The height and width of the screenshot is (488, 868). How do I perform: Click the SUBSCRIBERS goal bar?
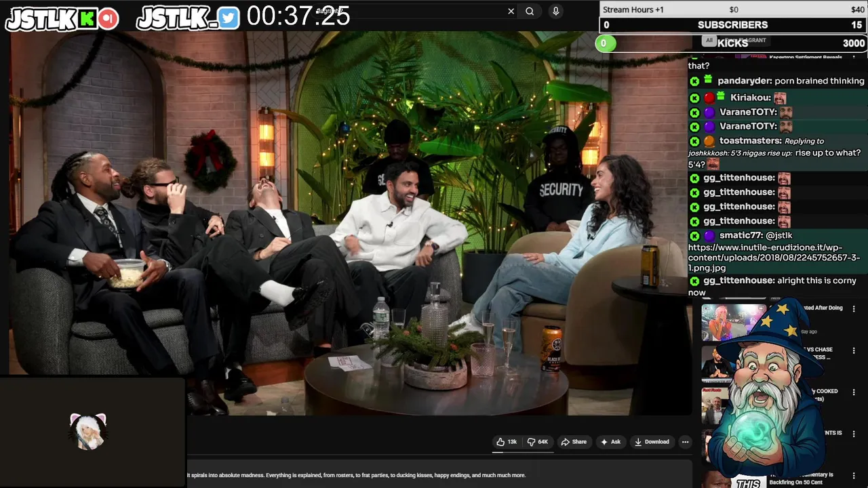733,24
